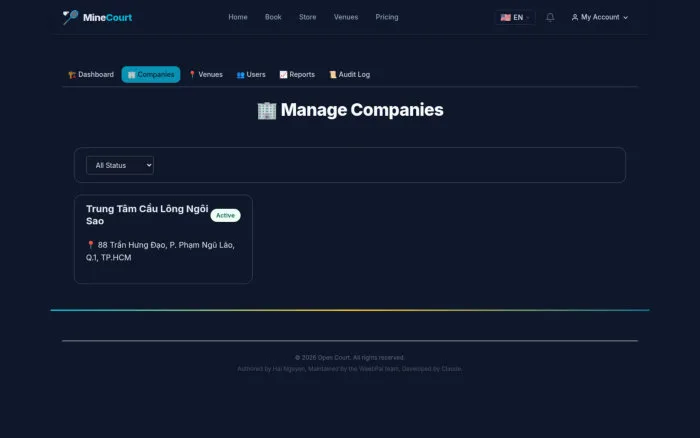Open the notifications bell
Screen dimensions: 700x438
[x=550, y=17]
